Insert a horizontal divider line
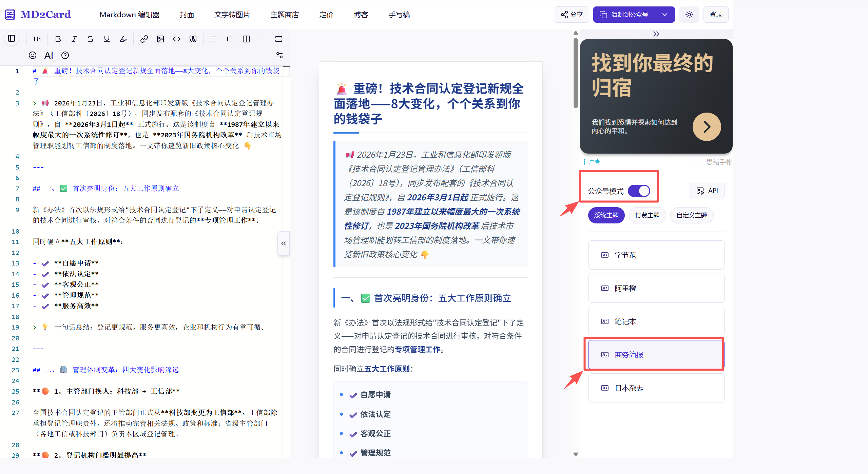This screenshot has width=868, height=474. (x=263, y=39)
